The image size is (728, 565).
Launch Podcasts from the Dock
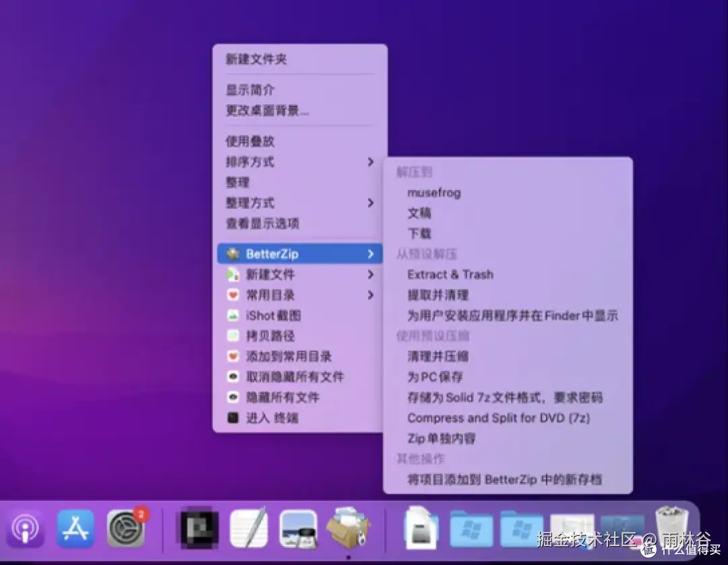(26, 529)
